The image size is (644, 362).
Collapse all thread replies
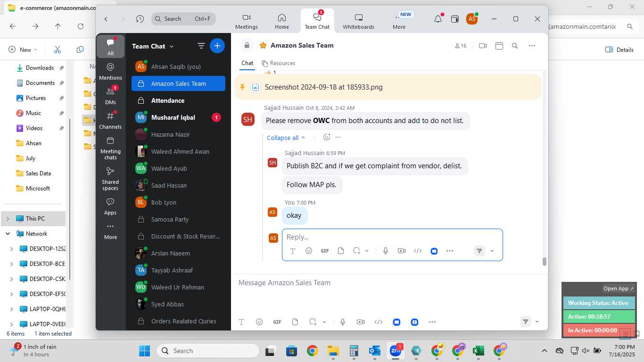coord(286,138)
